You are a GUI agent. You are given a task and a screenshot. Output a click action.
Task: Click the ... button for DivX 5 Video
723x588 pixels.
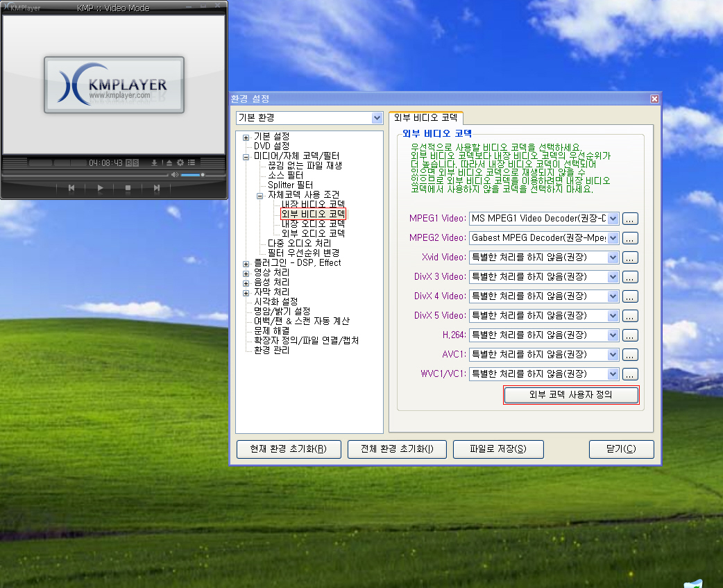pyautogui.click(x=630, y=315)
